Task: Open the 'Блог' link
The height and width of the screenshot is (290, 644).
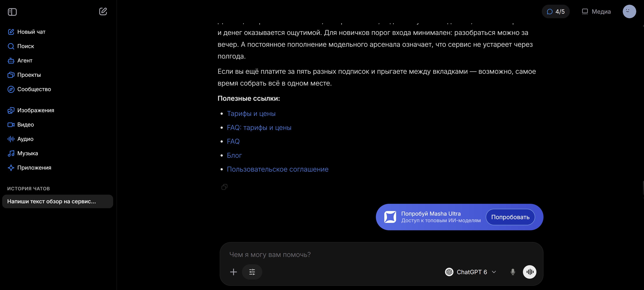Action: point(234,155)
